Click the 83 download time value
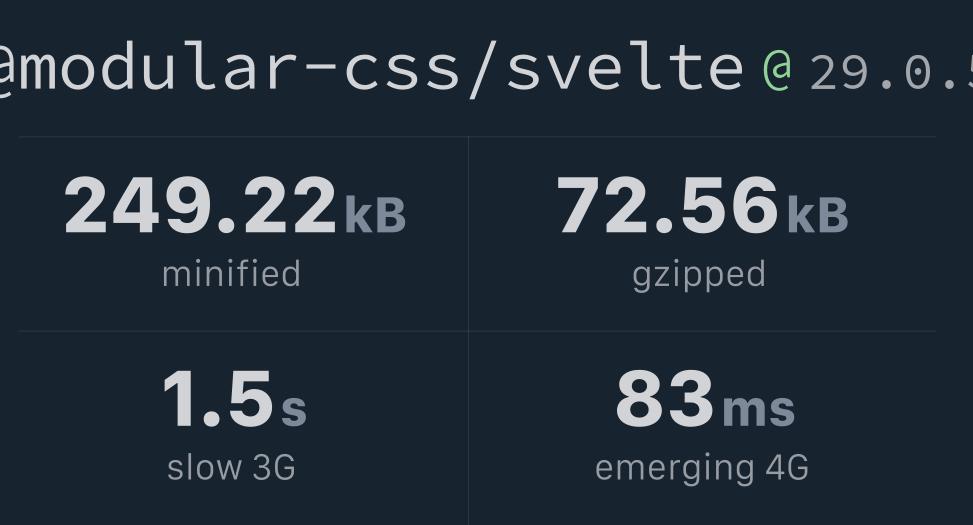Screen dimensions: 973x525 point(665,400)
